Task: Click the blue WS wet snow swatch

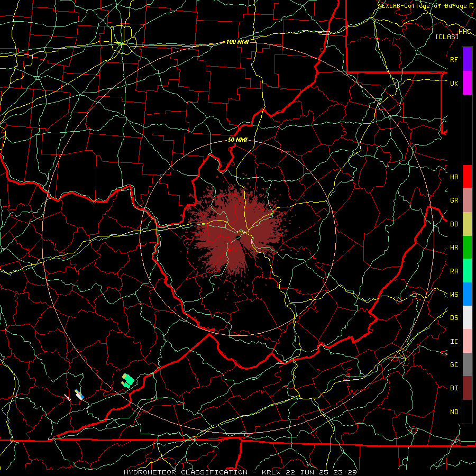Action: (x=467, y=294)
